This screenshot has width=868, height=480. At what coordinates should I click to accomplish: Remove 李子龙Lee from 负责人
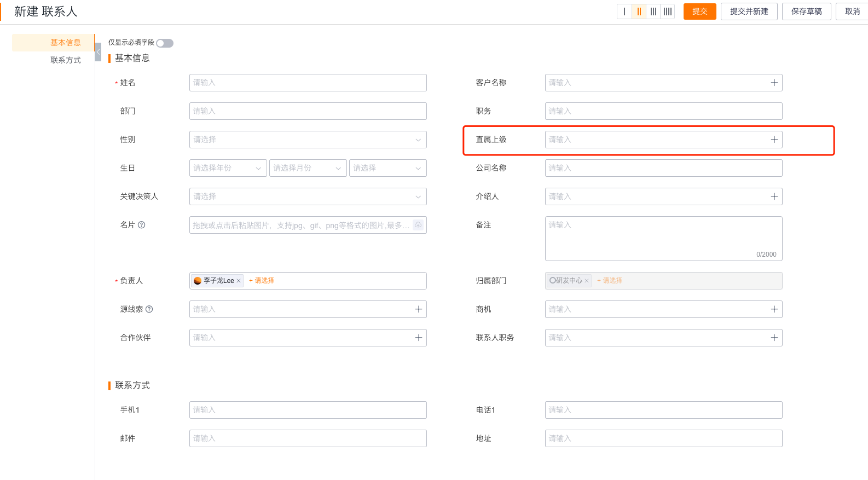pos(239,281)
